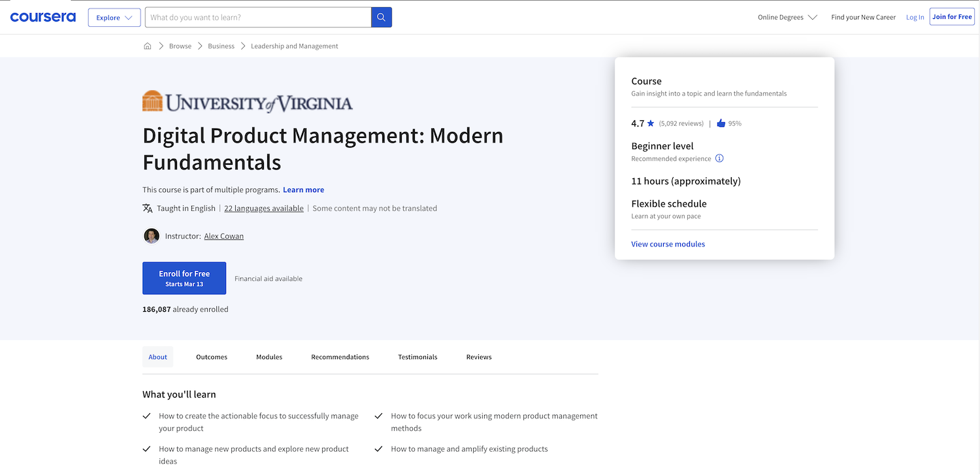980x474 pixels.
Task: Click the home icon in breadcrumb
Action: tap(148, 46)
